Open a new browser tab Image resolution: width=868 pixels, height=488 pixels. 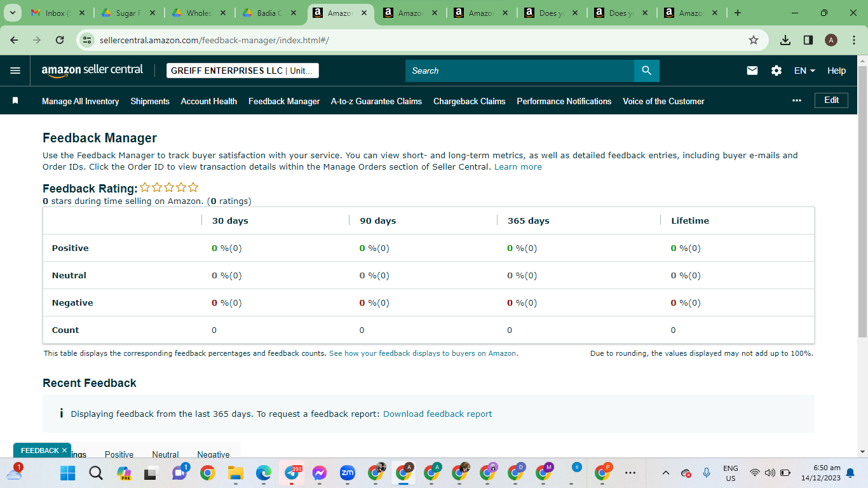(x=737, y=13)
